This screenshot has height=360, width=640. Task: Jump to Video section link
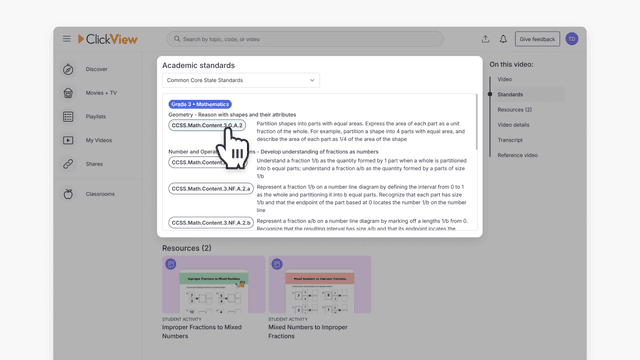504,79
